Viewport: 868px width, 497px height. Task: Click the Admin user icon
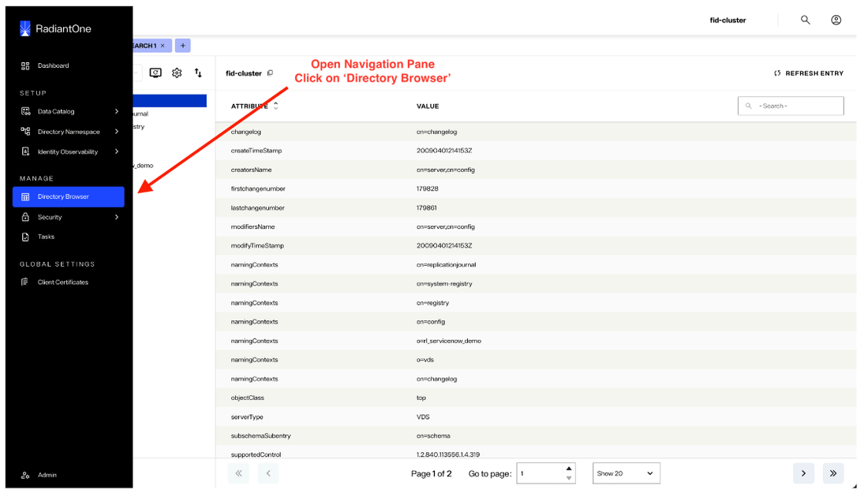tap(25, 476)
